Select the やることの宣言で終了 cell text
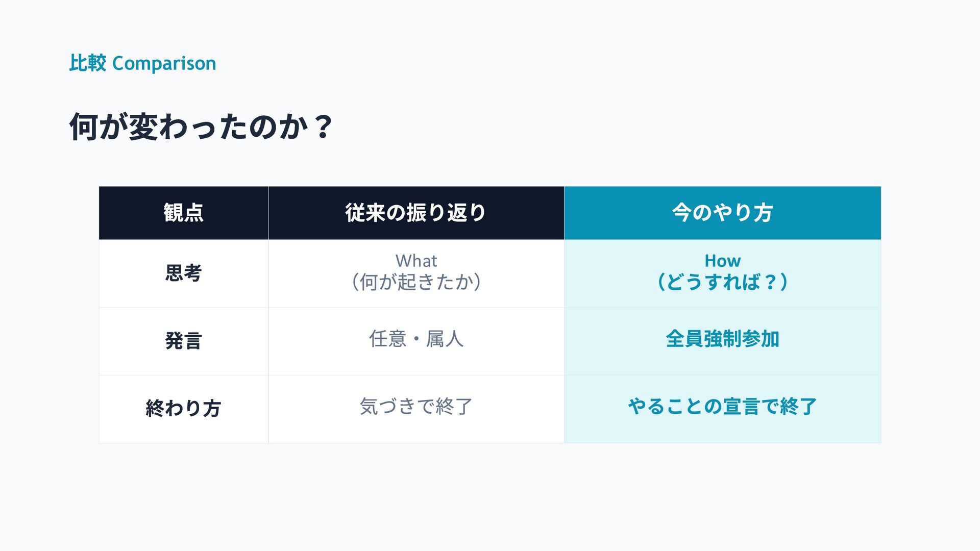Screen dimensions: 980x551 coord(722,407)
